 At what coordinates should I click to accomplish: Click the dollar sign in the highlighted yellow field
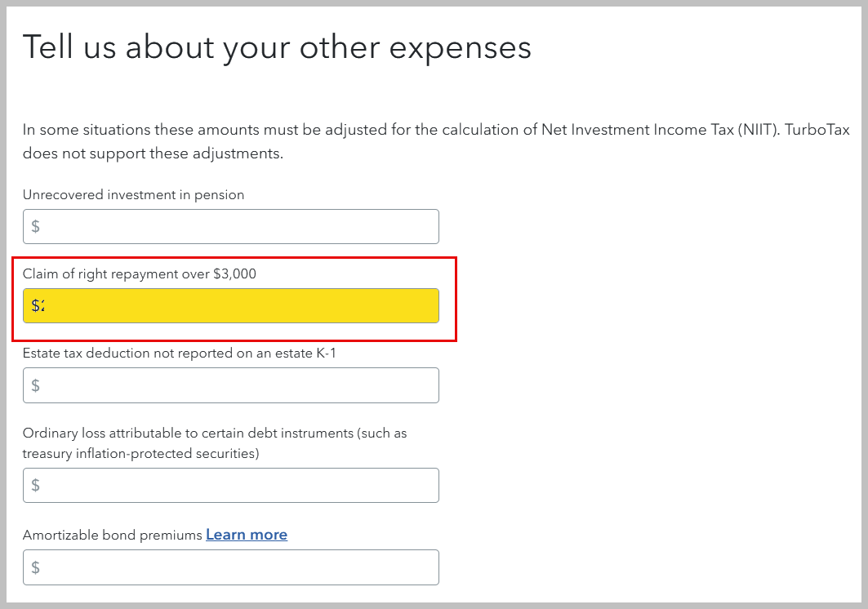(x=36, y=305)
